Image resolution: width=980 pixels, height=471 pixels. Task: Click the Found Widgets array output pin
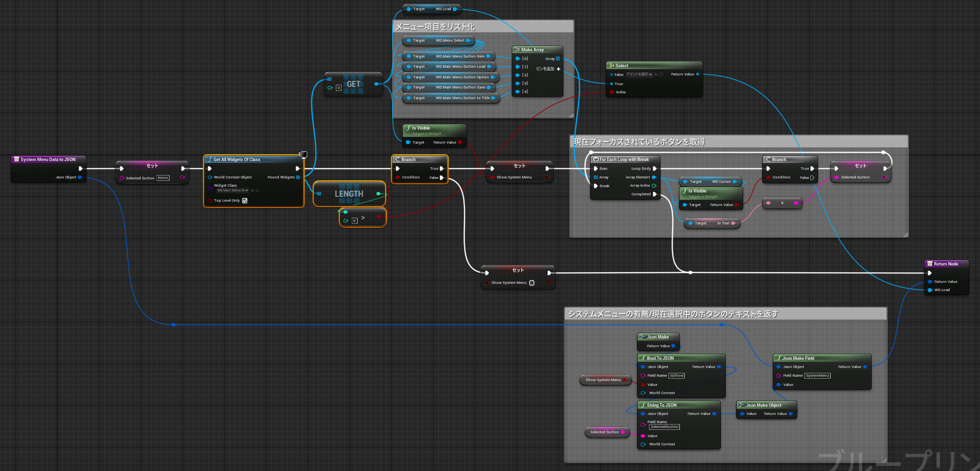pos(298,177)
